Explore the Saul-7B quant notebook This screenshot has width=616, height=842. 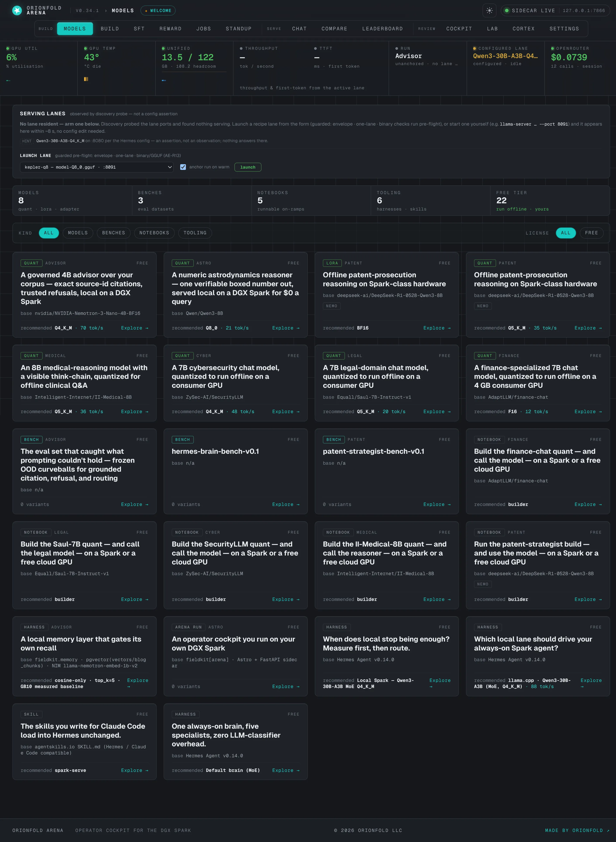135,599
